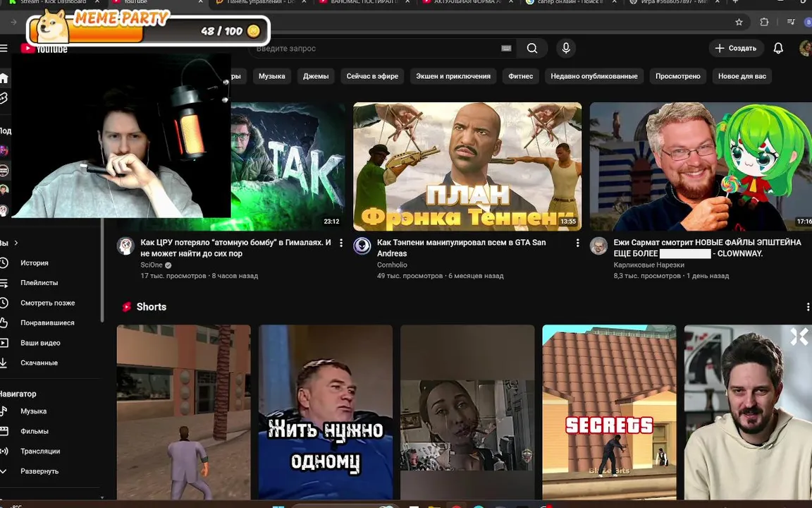Open the notifications bell
812x508 pixels.
(778, 48)
